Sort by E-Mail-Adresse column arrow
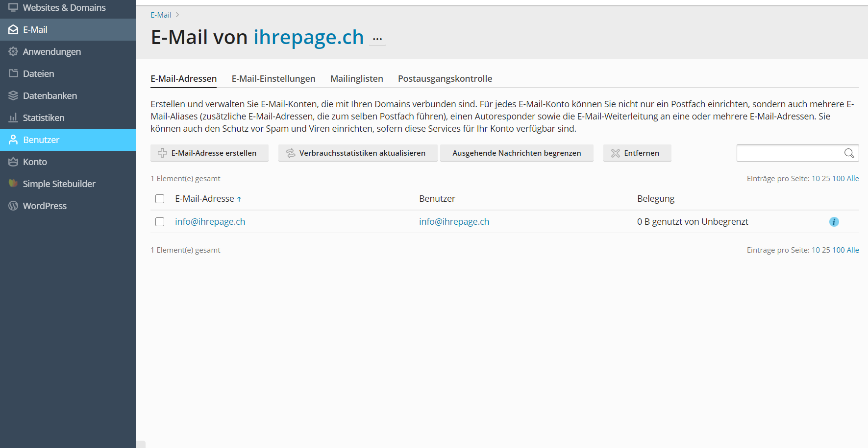Viewport: 868px width, 448px height. click(239, 199)
